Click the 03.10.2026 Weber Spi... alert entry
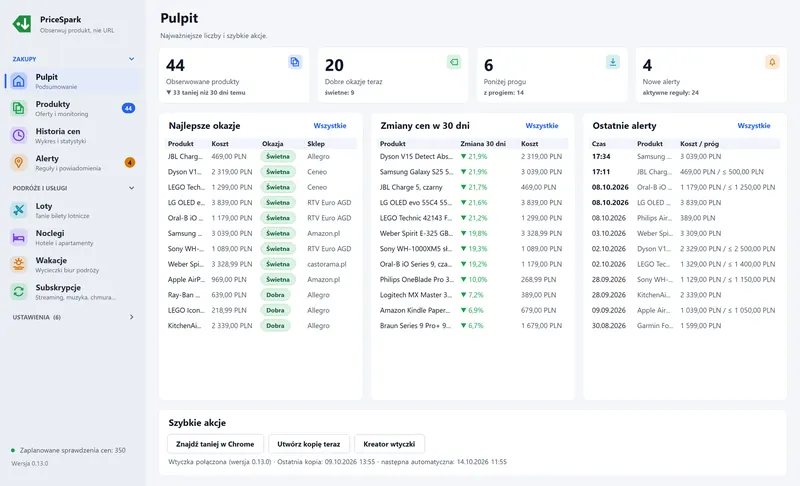This screenshot has width=800, height=486. pyautogui.click(x=685, y=233)
